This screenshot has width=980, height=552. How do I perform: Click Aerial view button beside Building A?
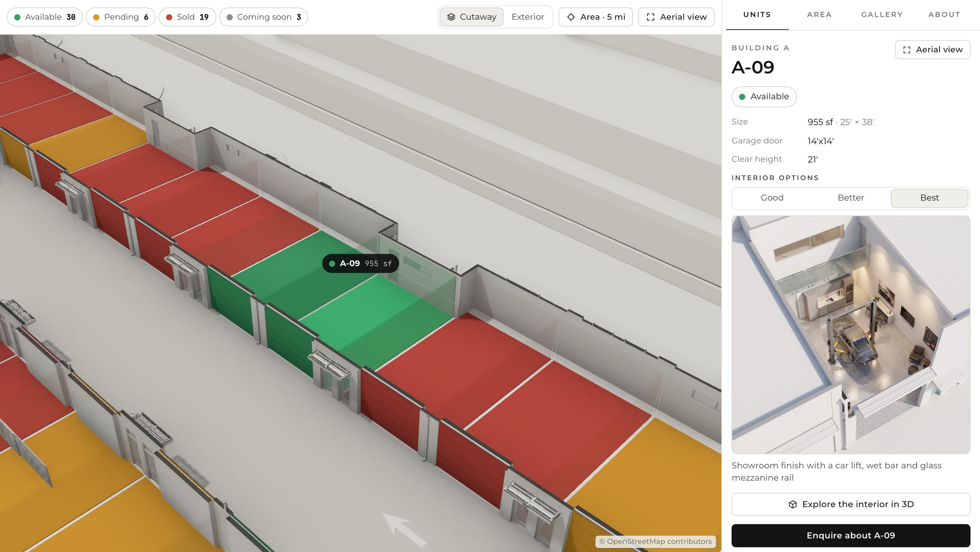coord(932,50)
